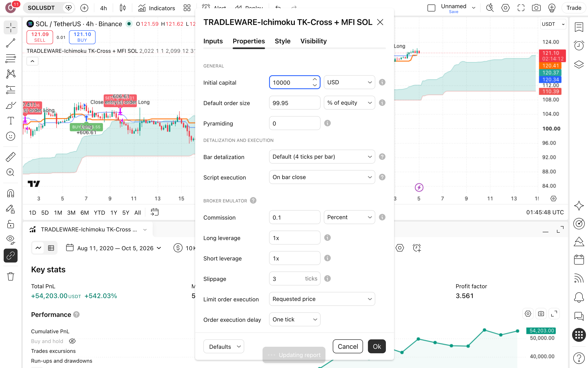Open the Go to date icon

pyautogui.click(x=155, y=212)
